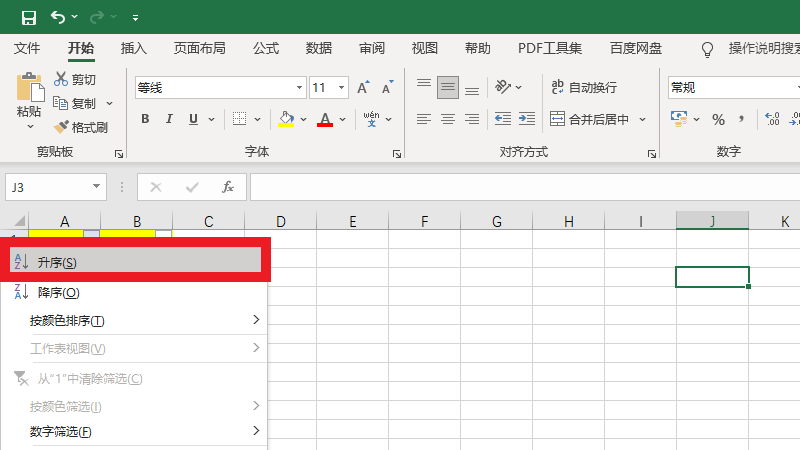Click the increase font size icon
This screenshot has height=450, width=800.
point(367,88)
